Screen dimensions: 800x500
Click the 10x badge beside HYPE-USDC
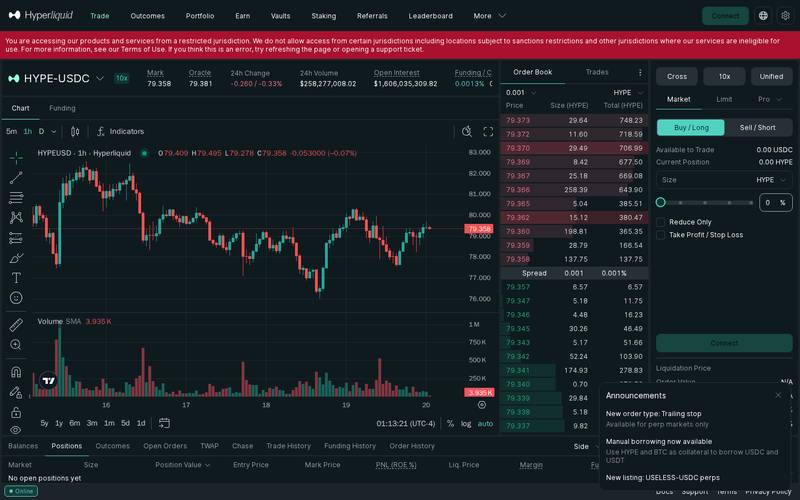(x=121, y=79)
